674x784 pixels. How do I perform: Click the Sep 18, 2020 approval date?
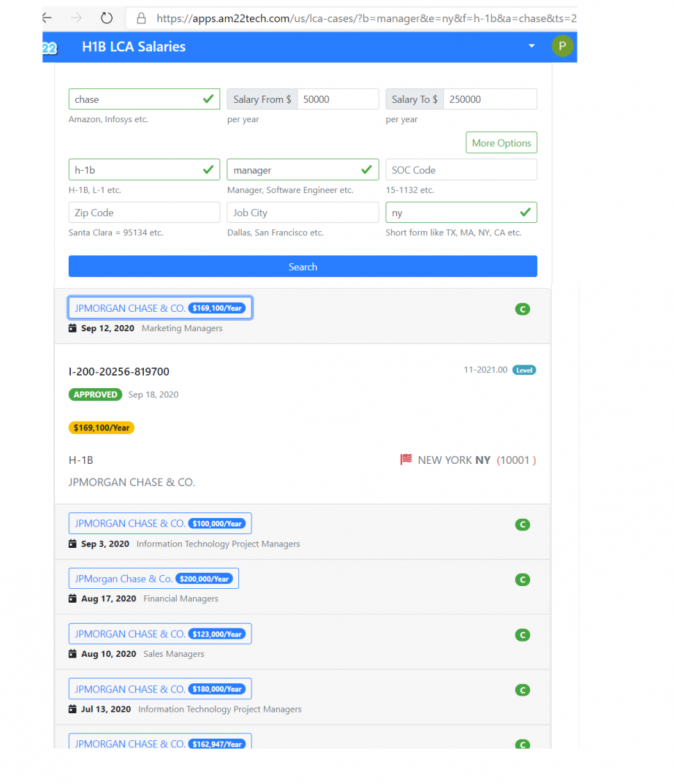(x=153, y=394)
